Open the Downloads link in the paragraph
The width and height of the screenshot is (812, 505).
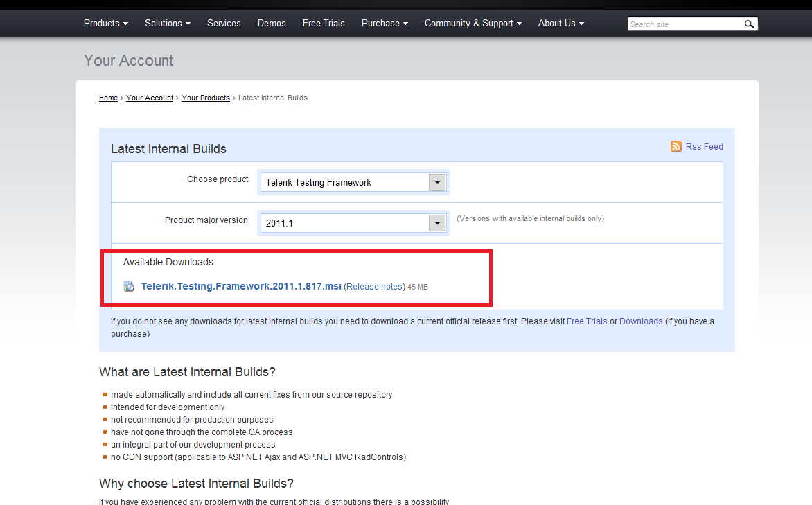pyautogui.click(x=641, y=321)
